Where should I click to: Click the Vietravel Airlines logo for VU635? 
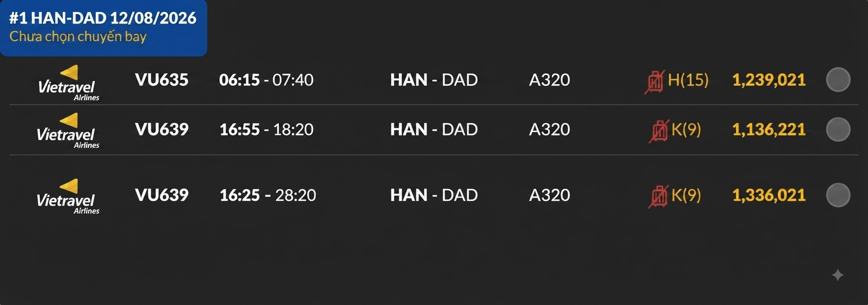[68, 83]
